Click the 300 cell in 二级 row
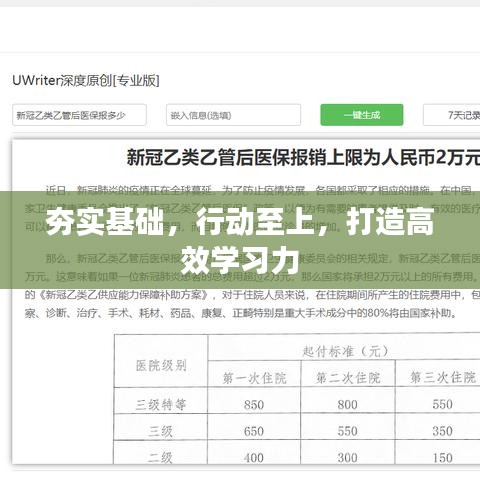 coord(348,458)
